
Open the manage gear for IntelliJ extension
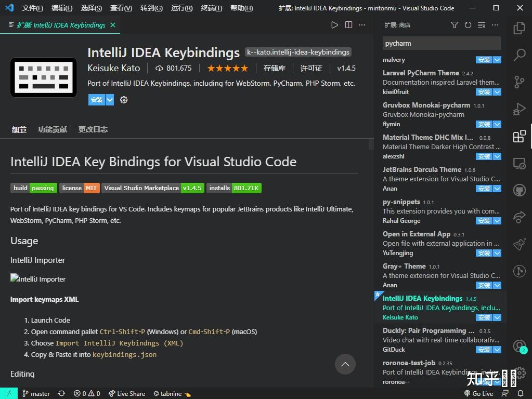coord(123,100)
